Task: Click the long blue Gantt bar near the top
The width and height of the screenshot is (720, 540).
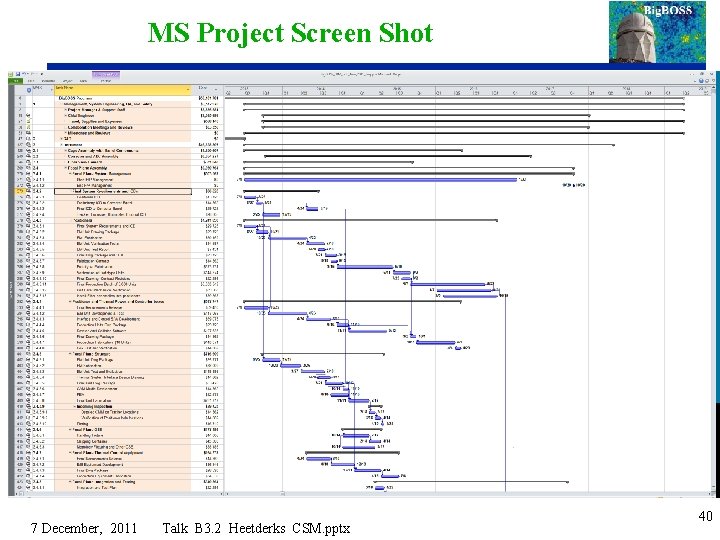Action: (x=380, y=180)
